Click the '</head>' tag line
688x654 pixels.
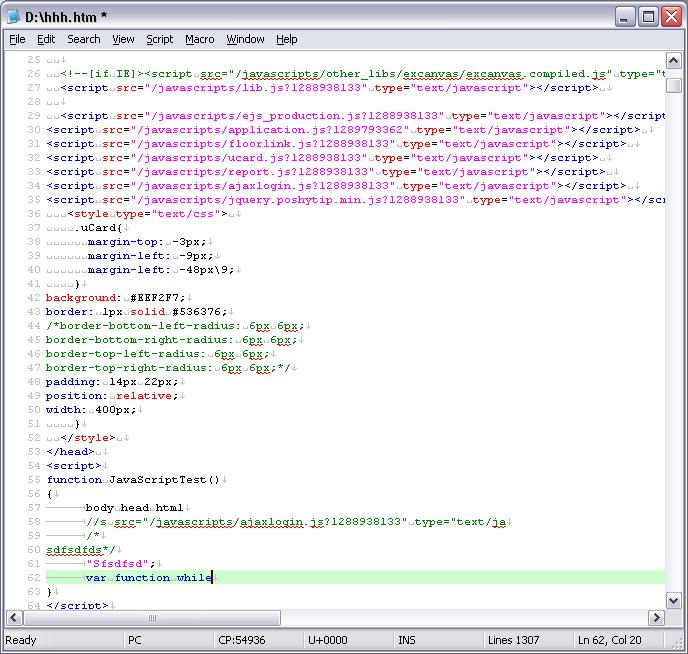point(70,452)
